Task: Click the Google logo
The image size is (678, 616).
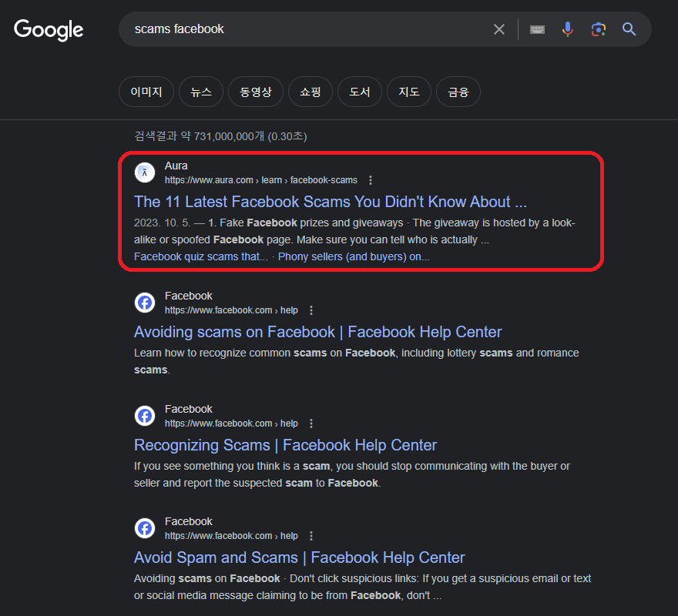Action: point(48,30)
